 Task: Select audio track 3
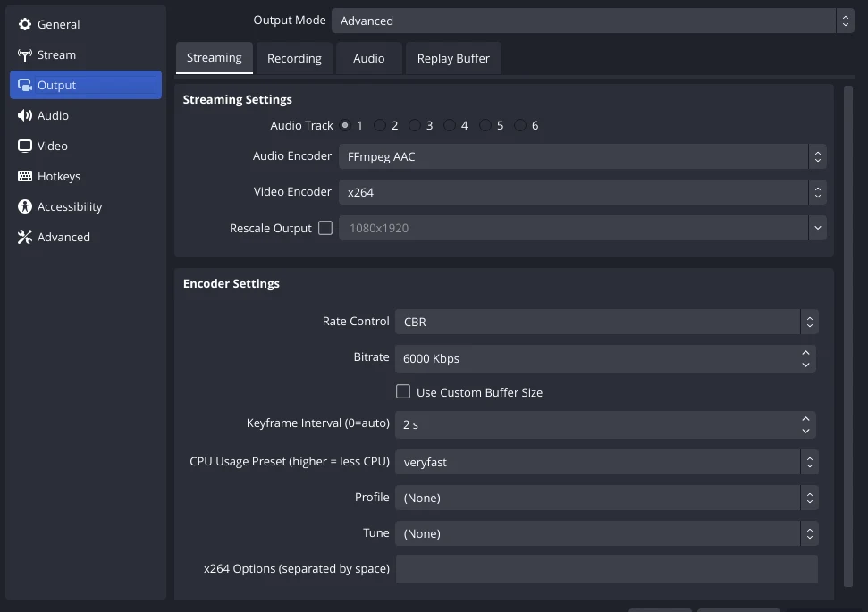(x=415, y=125)
